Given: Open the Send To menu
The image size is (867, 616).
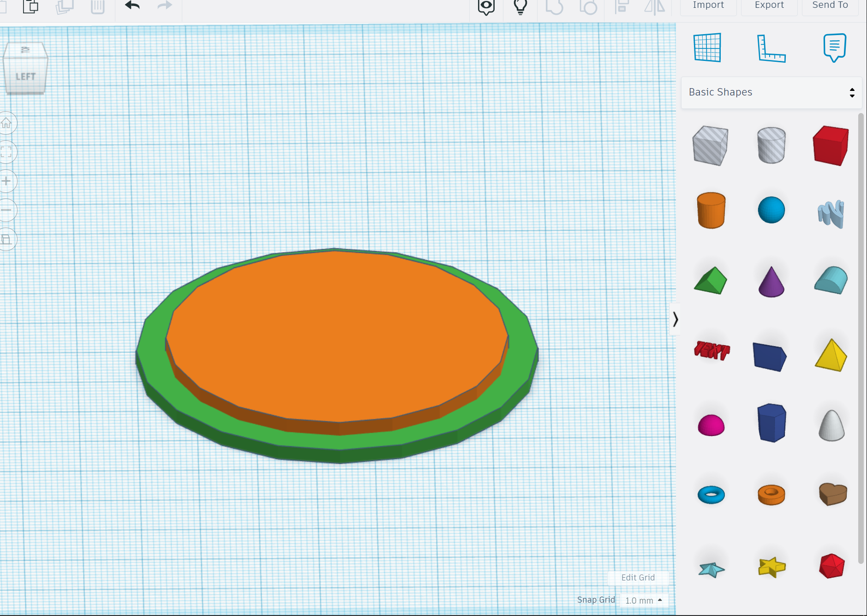Looking at the screenshot, I should pyautogui.click(x=829, y=5).
